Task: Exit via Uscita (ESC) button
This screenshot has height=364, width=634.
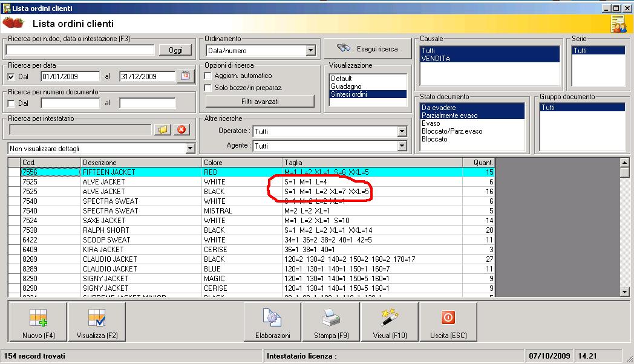Action: 448,322
